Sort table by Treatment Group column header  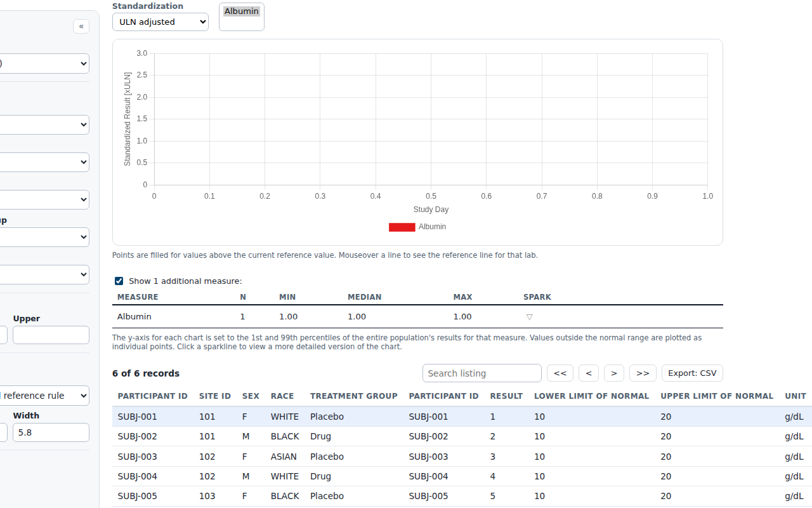point(354,396)
